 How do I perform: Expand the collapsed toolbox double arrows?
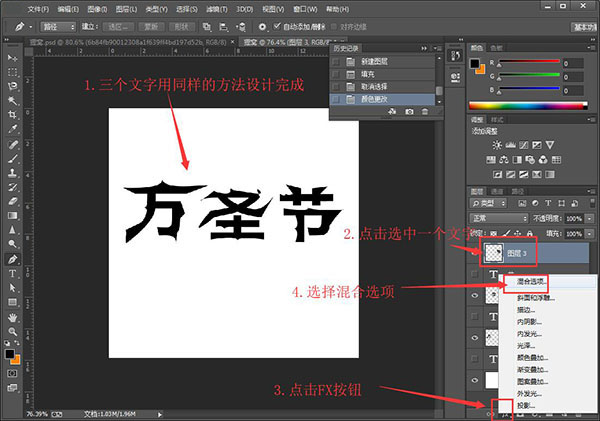[7, 39]
